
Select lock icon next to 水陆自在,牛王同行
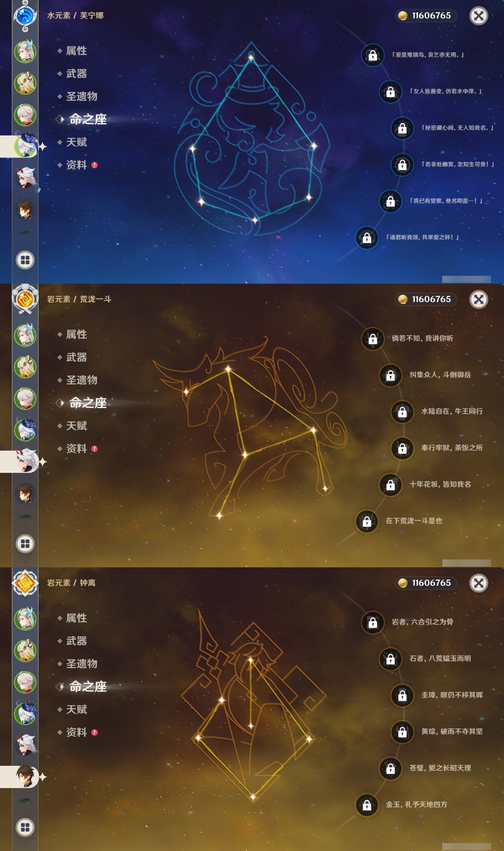pyautogui.click(x=402, y=412)
